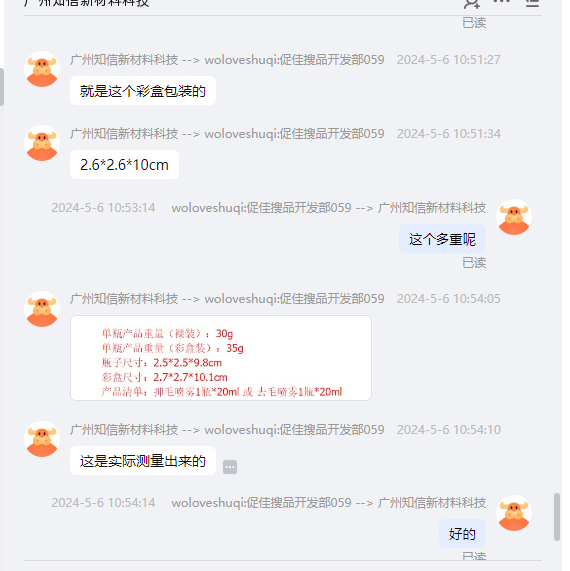570x571 pixels.
Task: Click your avatar next to 好的 reply
Action: pos(514,513)
